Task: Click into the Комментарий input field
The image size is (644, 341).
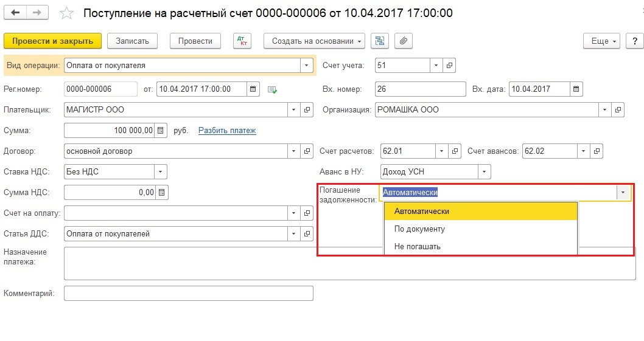Action: tap(189, 294)
